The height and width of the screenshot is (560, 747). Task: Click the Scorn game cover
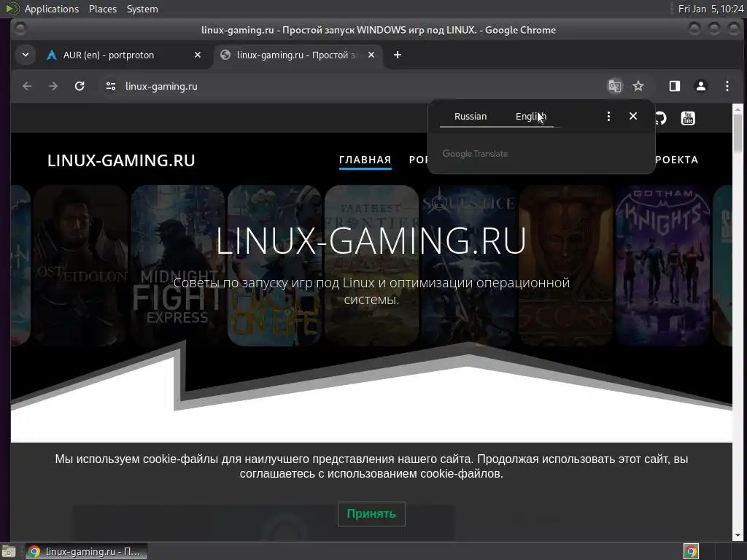[565, 265]
